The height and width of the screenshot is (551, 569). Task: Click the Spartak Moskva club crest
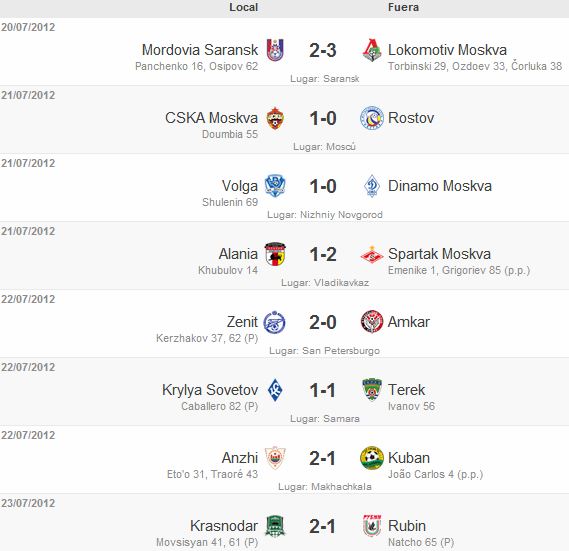(x=372, y=254)
